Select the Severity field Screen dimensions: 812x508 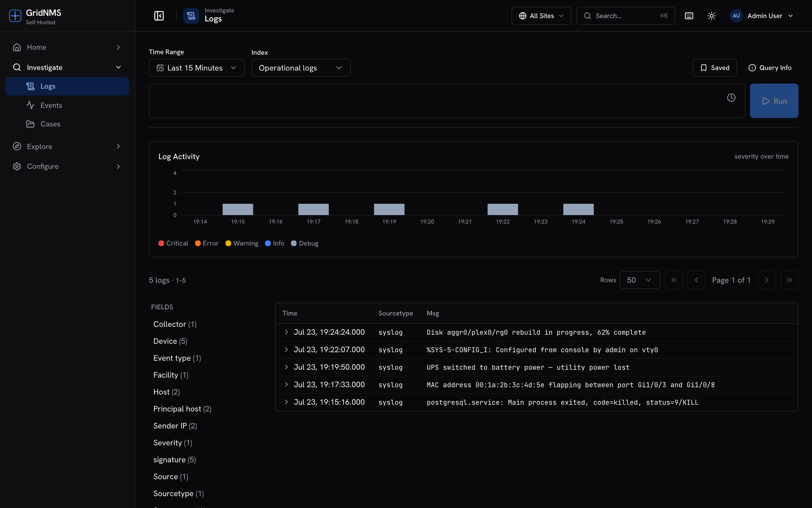(173, 443)
